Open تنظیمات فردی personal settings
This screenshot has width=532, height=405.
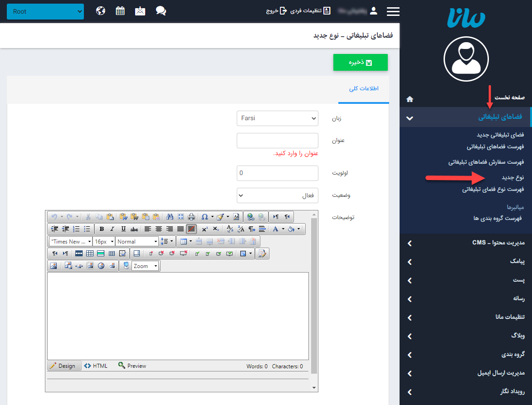point(310,11)
